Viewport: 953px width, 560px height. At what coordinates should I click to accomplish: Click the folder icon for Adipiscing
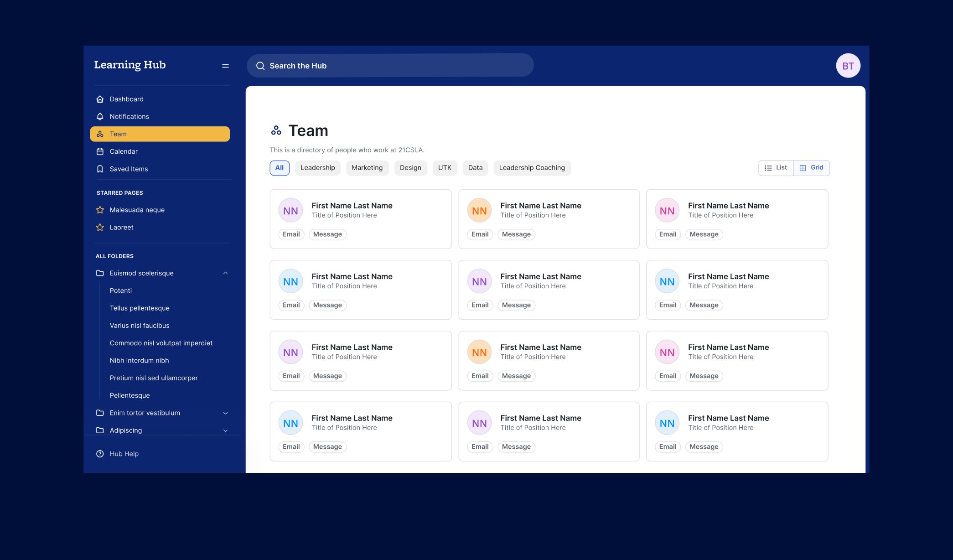click(x=100, y=430)
